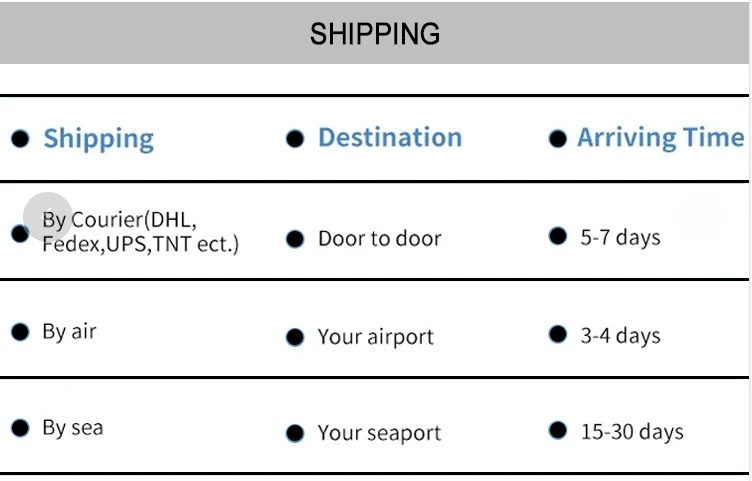752x481 pixels.
Task: Tap the gray circular overlay button
Action: pyautogui.click(x=48, y=217)
